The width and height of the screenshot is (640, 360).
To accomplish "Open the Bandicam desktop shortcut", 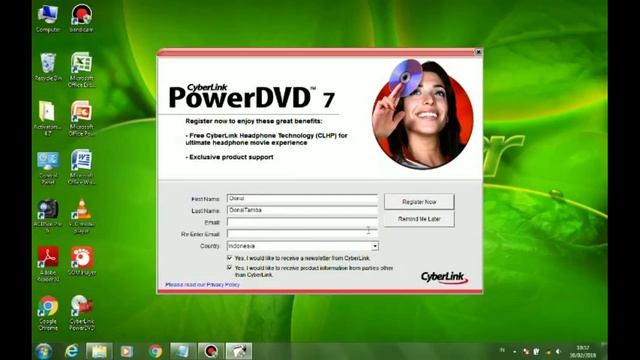I will coord(81,18).
